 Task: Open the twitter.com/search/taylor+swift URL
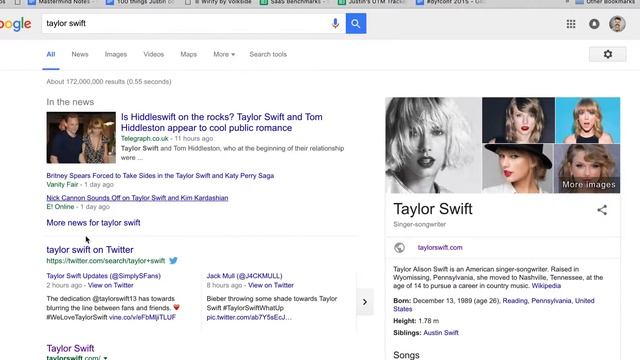[x=105, y=261]
